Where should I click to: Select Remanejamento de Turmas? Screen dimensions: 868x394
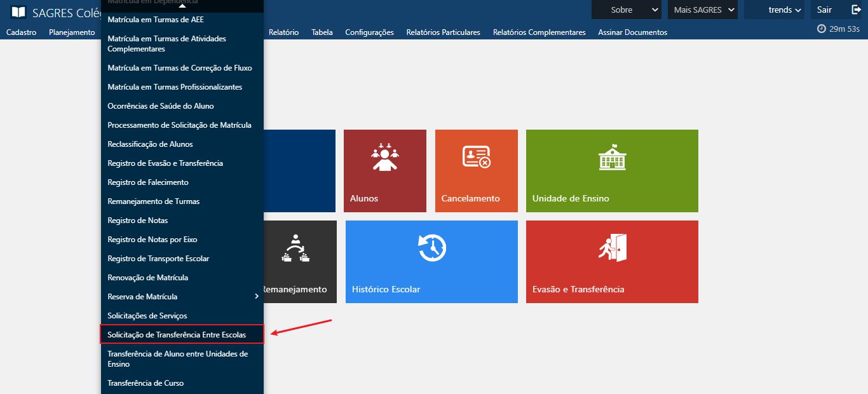(182, 201)
